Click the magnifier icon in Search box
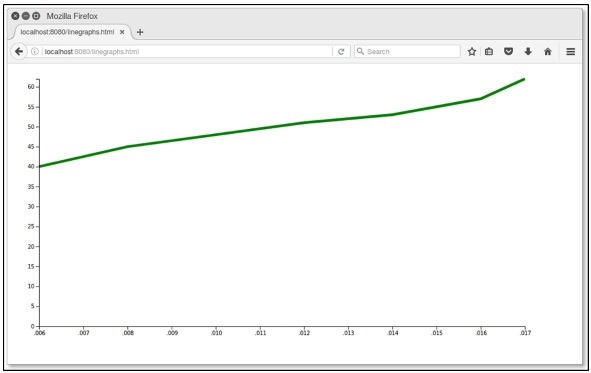Screen dimensions: 591x373 (x=360, y=51)
